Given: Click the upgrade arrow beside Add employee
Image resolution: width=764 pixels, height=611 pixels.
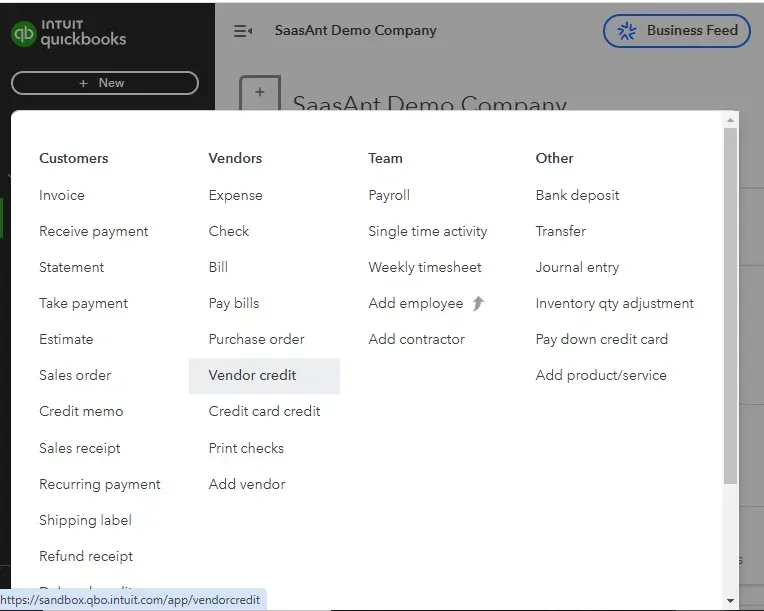Looking at the screenshot, I should (478, 303).
